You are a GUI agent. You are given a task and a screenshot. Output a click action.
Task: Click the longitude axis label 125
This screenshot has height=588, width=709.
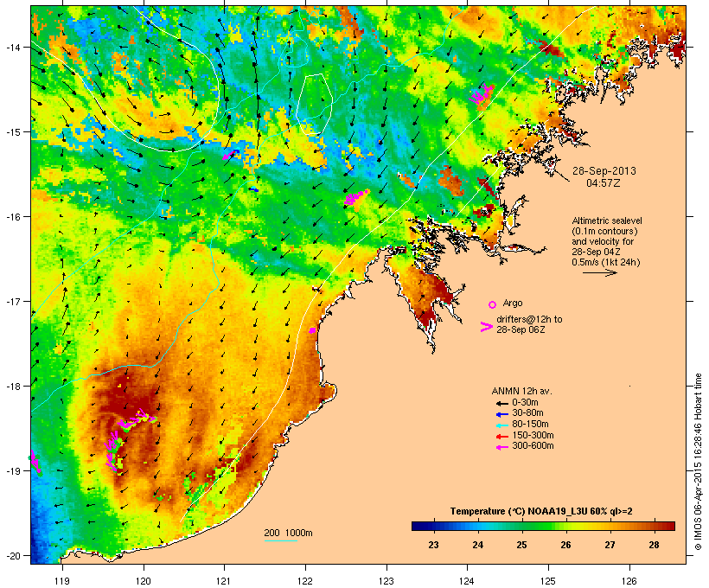[548, 581]
